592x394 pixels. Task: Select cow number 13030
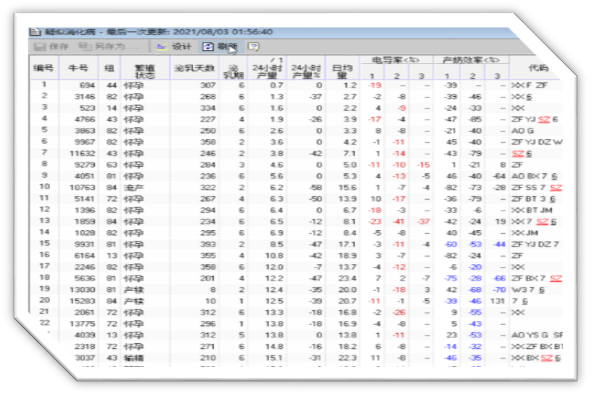pos(82,289)
